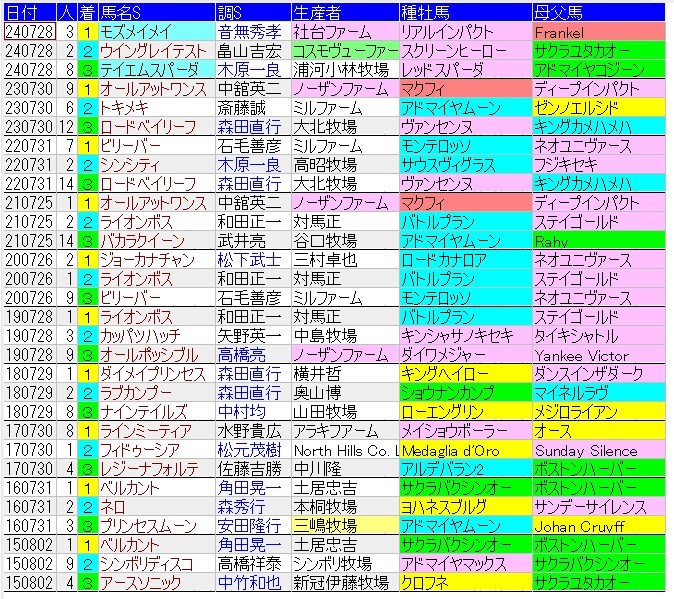The image size is (674, 599).
Task: Sort by the 馬名S column header
Action: [x=157, y=13]
